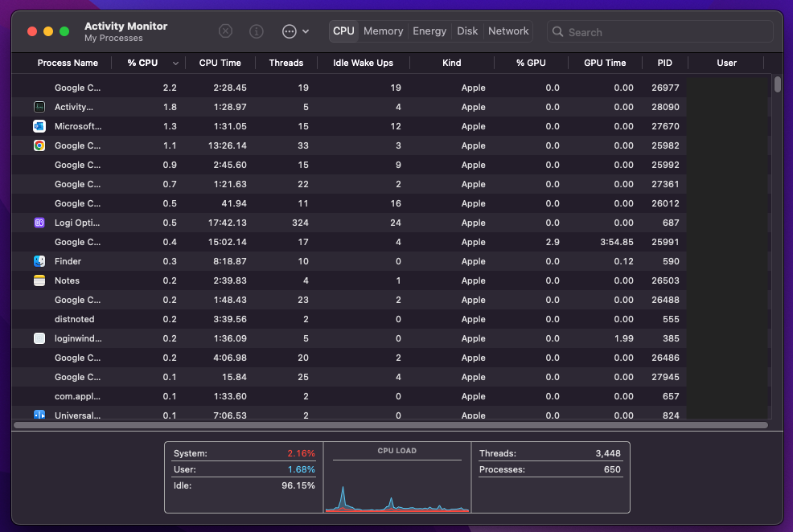
Task: Sort by the Process Name column header
Action: tap(68, 63)
